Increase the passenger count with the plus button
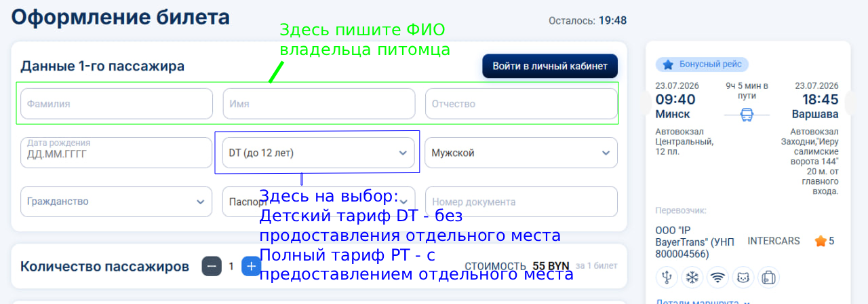868x304 pixels. (x=252, y=267)
